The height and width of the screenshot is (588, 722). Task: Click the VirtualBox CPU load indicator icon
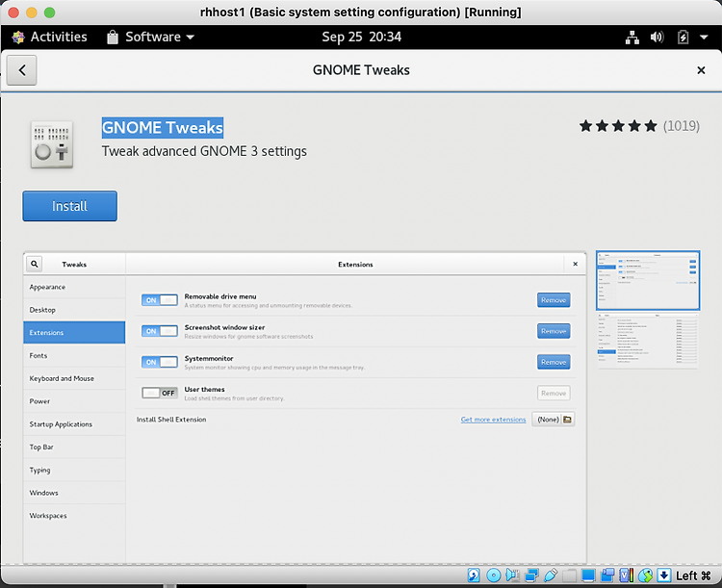click(x=627, y=575)
